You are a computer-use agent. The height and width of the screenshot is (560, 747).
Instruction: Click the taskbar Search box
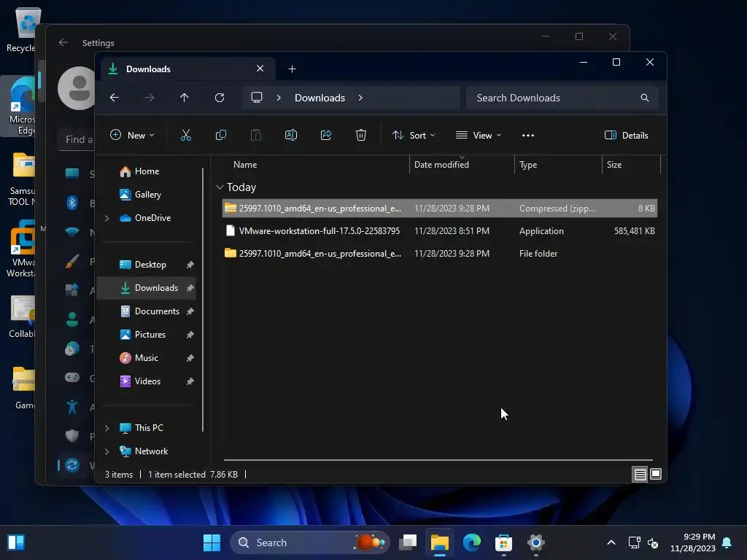309,542
